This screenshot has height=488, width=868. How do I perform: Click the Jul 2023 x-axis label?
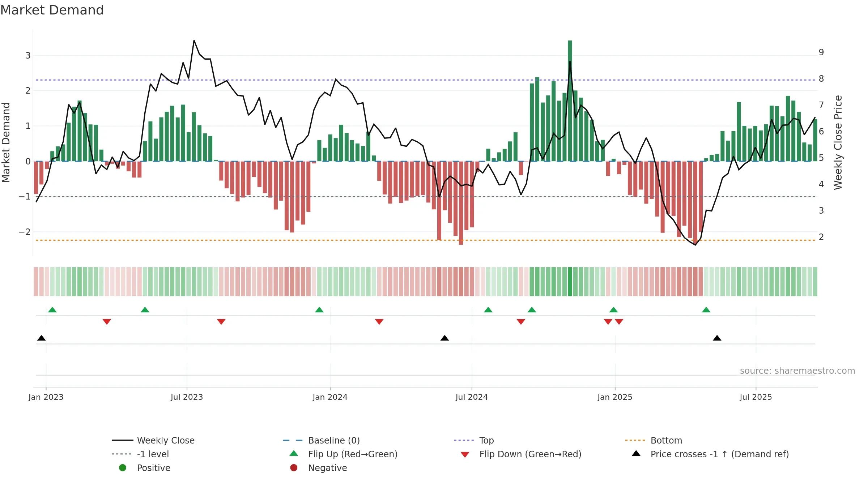[x=187, y=397]
